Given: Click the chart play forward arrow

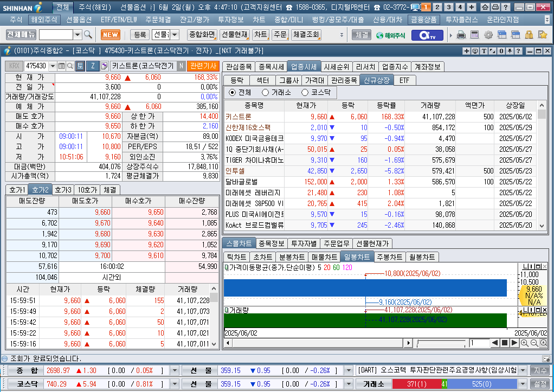Looking at the screenshot, I should 514,343.
